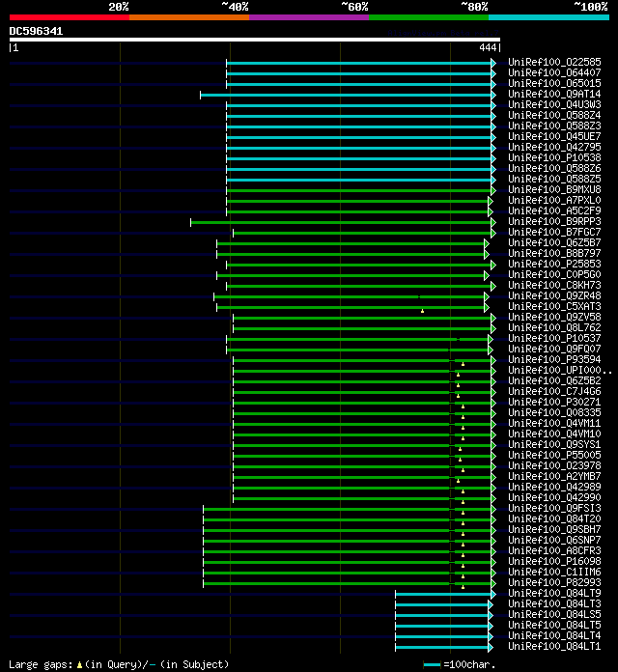
Task: Click the short cyan bar for UniRef100_Q84LT3
Action: click(442, 604)
